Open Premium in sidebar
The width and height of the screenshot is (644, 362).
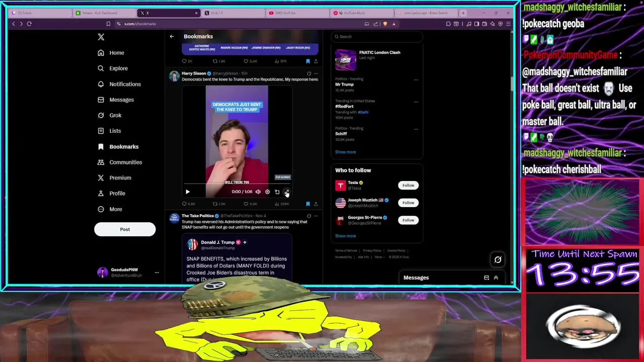(115, 177)
